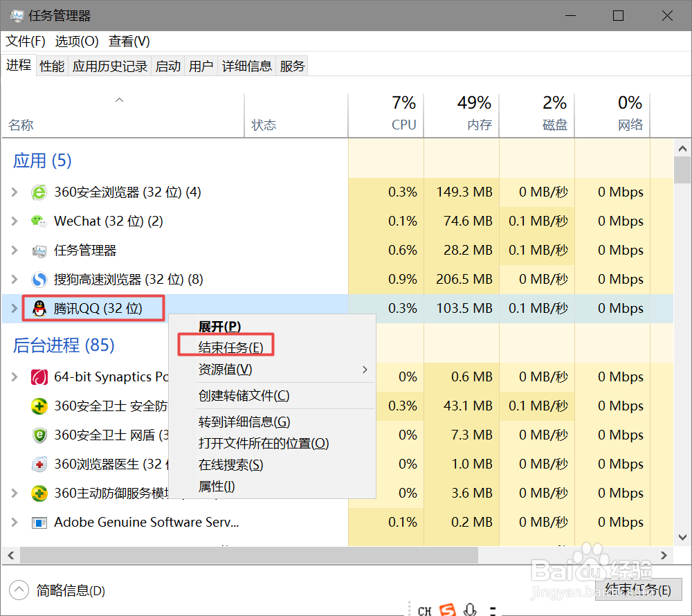Expand the 360主动防御服务模块 entry
The height and width of the screenshot is (616, 692).
coord(14,493)
